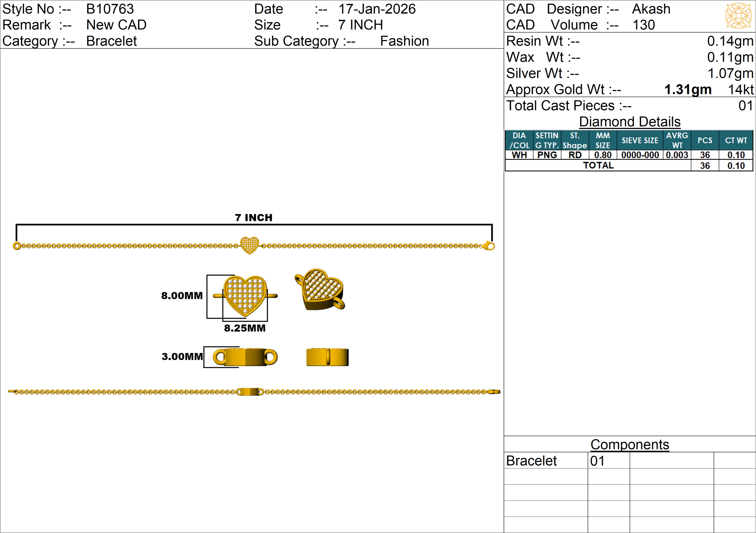
Task: Click the 8.25MM width dimension label
Action: (245, 328)
